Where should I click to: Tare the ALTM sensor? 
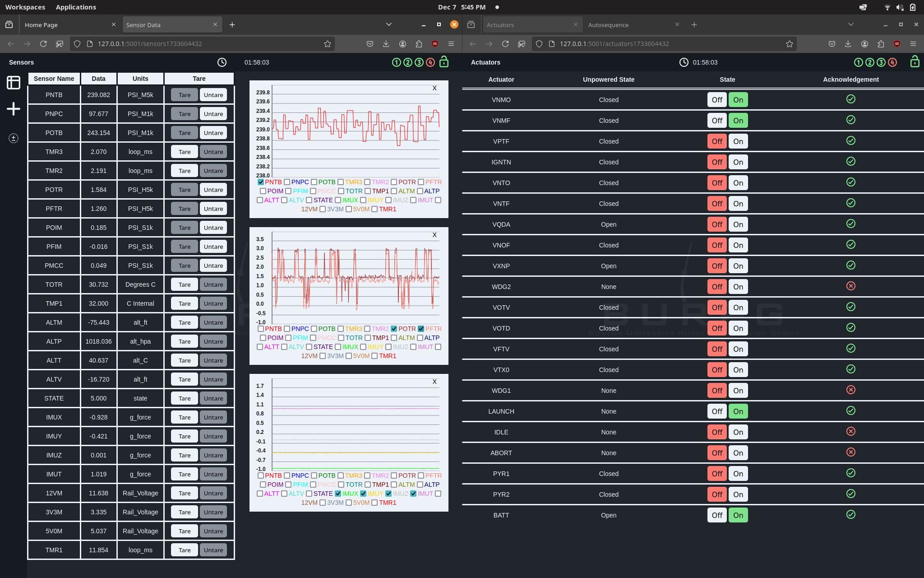pyautogui.click(x=185, y=322)
